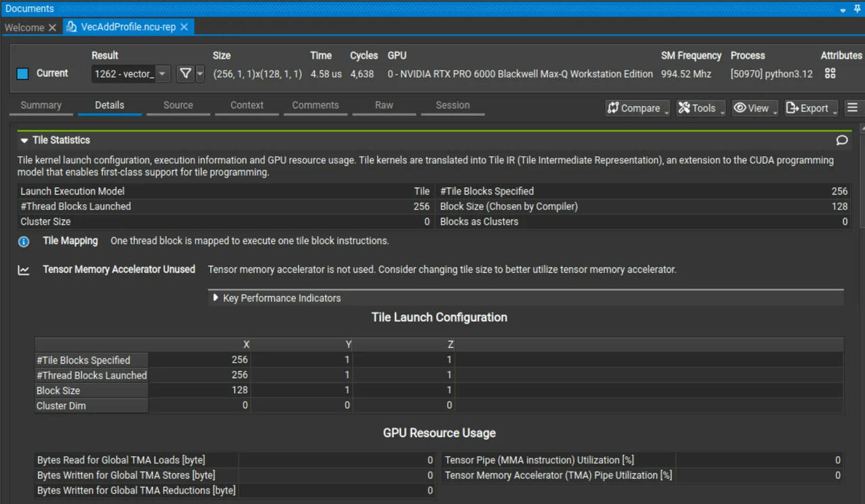Click the Tensor Memory Accelerator chart icon

coord(24,270)
